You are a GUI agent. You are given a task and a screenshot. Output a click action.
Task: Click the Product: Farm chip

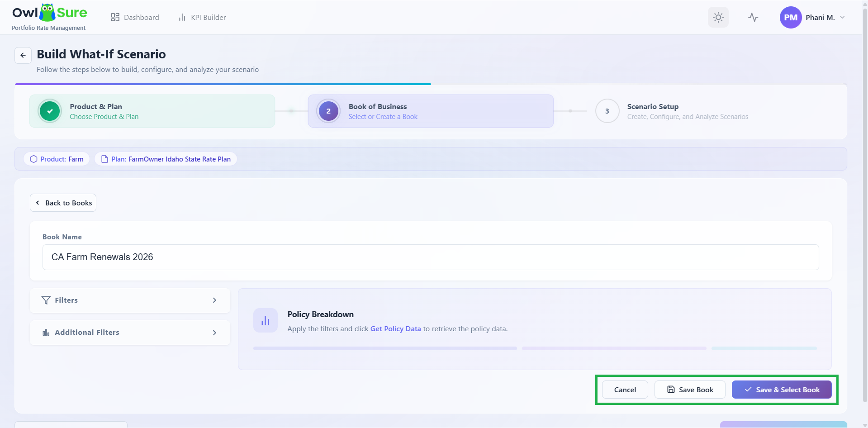57,159
